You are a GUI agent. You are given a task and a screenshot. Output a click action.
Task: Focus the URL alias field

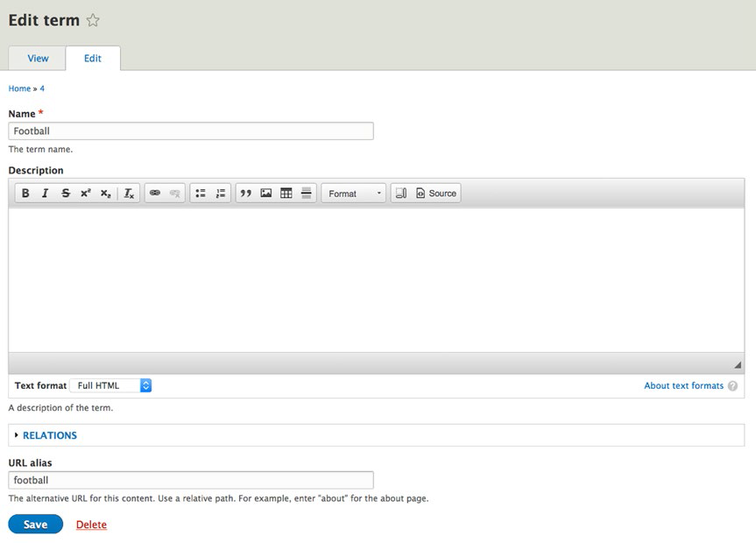point(191,480)
